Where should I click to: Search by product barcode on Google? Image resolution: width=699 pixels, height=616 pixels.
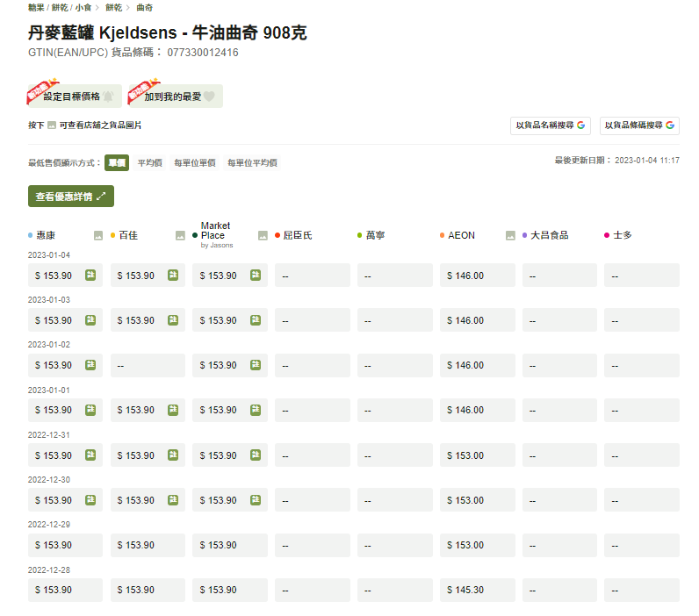tap(639, 125)
